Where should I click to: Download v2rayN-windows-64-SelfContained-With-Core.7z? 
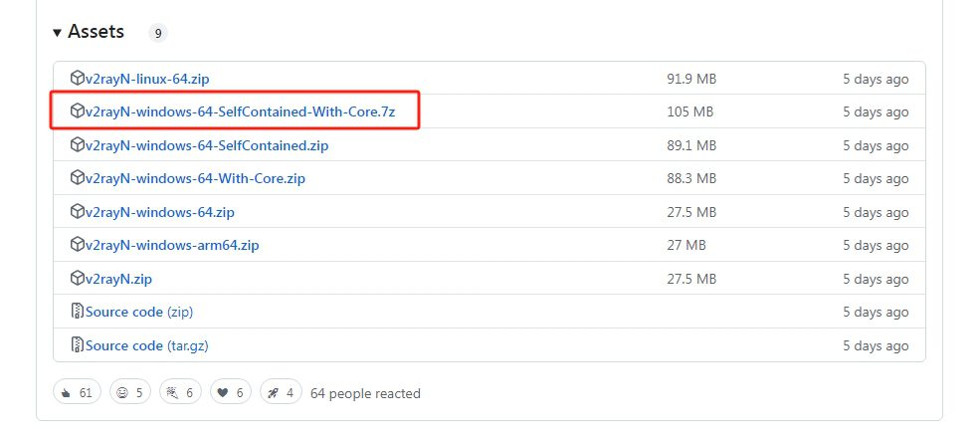tap(240, 111)
